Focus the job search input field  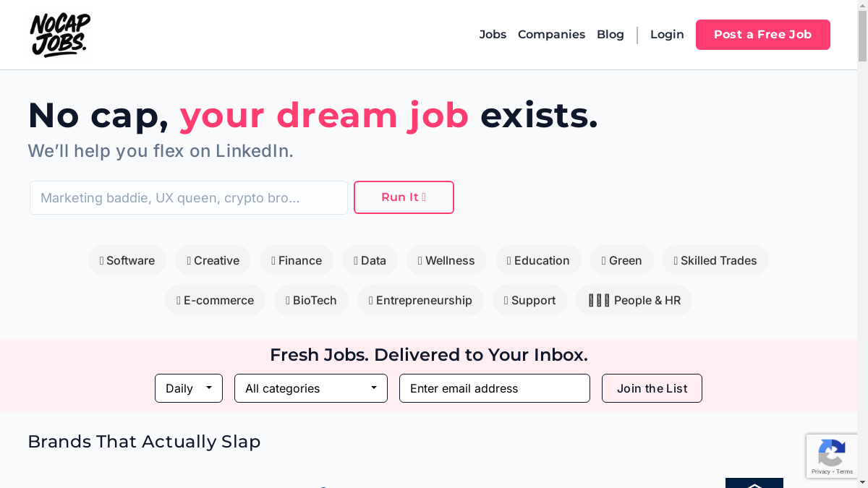(189, 198)
